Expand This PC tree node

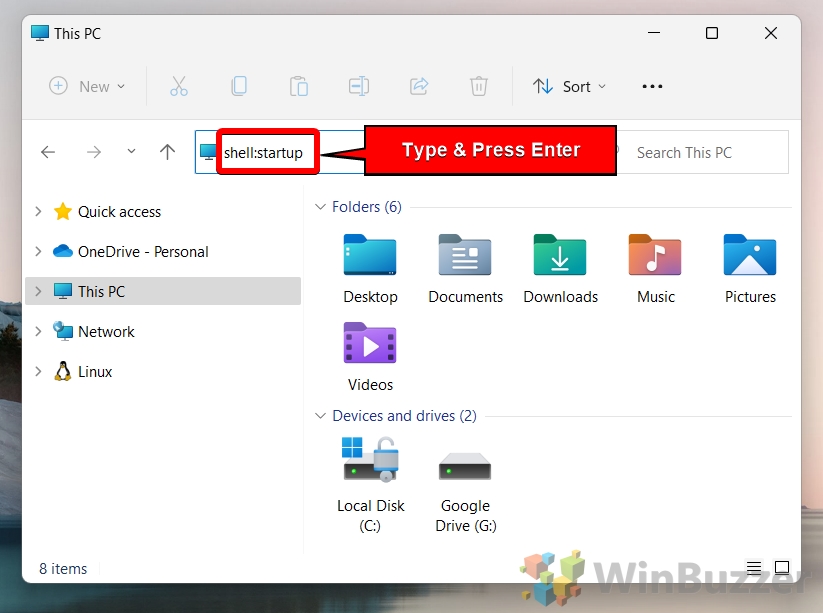click(x=38, y=291)
